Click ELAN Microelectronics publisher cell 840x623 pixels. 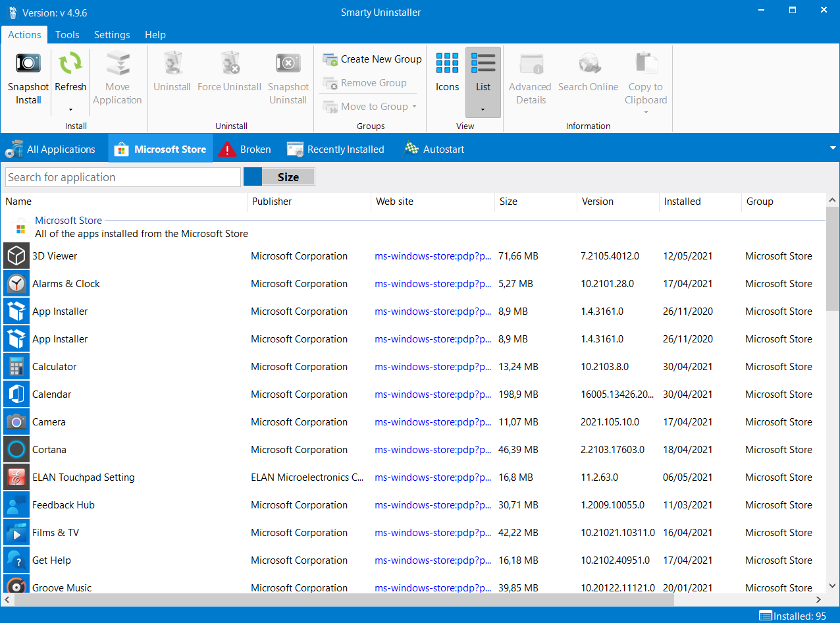307,477
